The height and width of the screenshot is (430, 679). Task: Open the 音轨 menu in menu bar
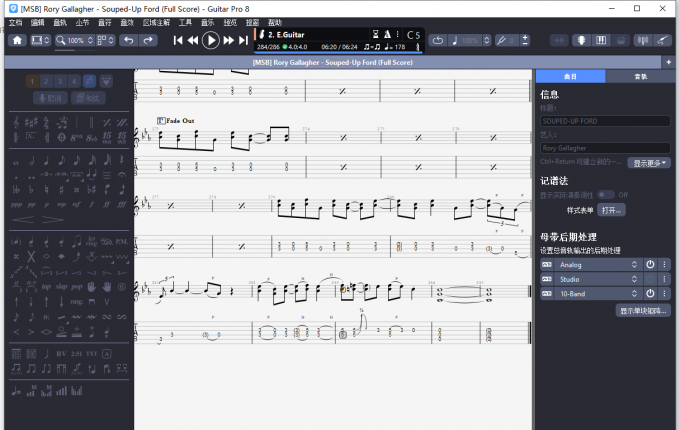61,21
